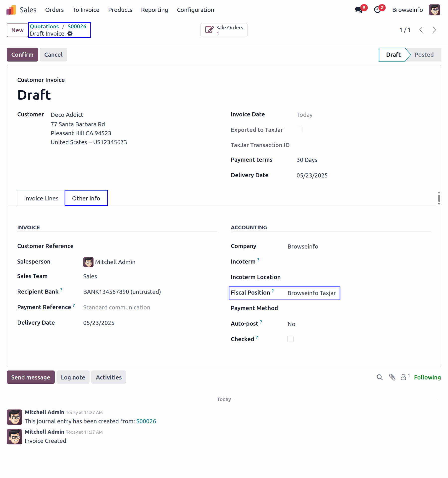Viewport: 448px width, 478px height.
Task: Click the form's vertical scrollbar handle
Action: 439,198
